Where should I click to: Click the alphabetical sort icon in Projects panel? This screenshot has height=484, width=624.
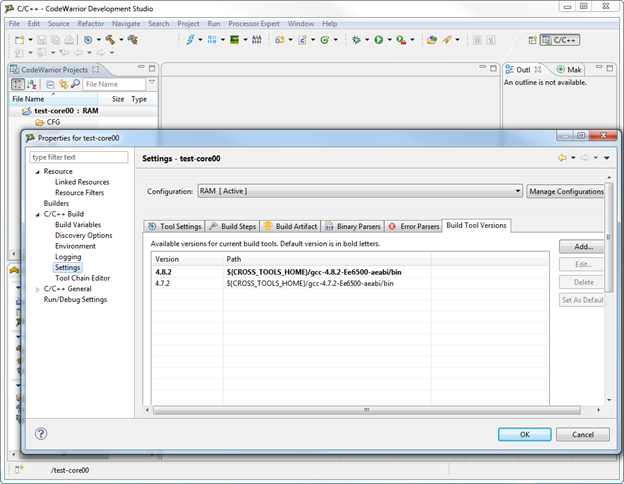[32, 84]
